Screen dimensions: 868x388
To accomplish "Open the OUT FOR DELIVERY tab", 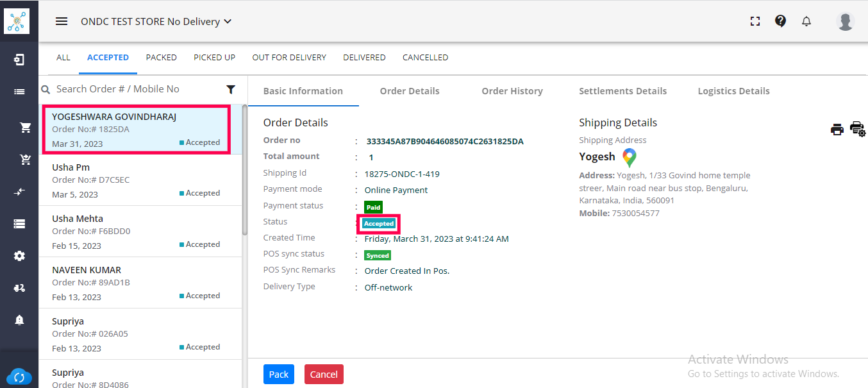I will (289, 57).
